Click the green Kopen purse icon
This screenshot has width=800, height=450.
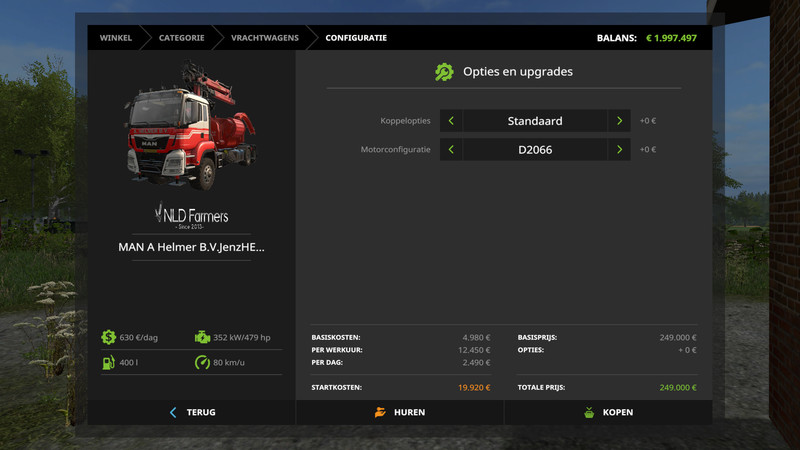pos(589,412)
